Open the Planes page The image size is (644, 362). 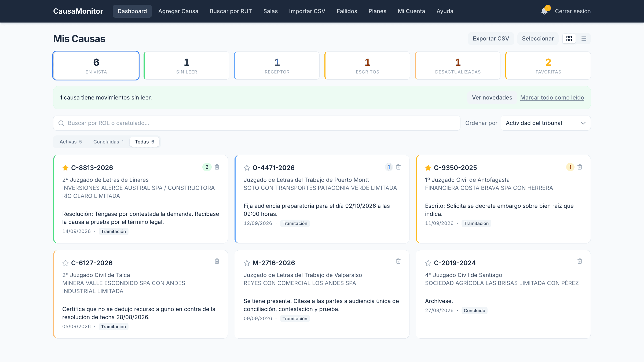[x=377, y=11]
